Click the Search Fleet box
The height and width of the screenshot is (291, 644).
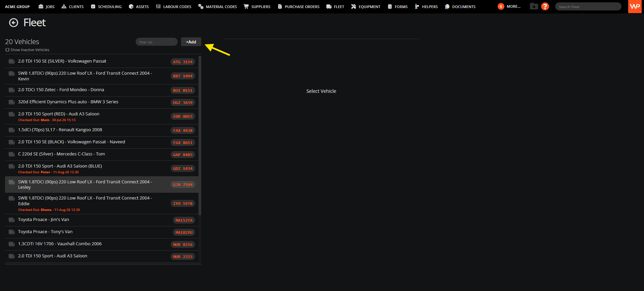click(588, 6)
